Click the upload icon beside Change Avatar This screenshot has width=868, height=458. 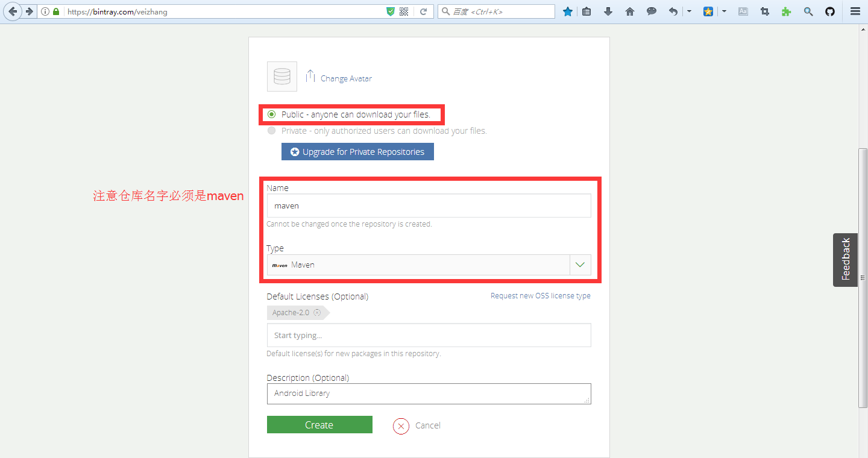pyautogui.click(x=310, y=77)
